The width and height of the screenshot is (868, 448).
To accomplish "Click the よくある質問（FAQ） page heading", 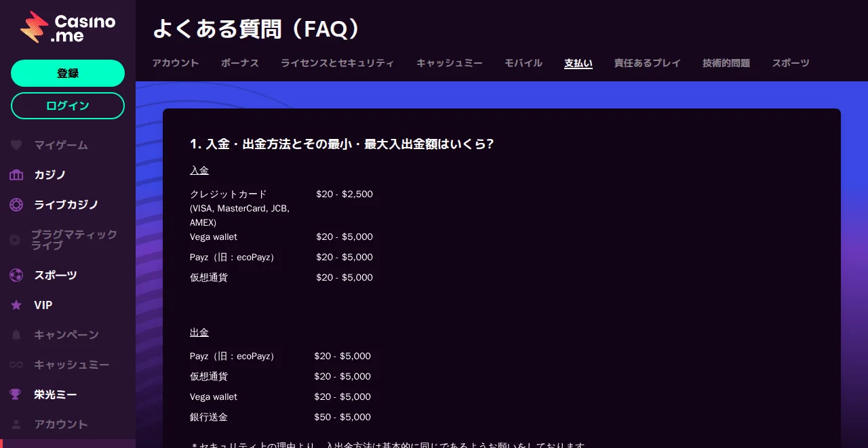I will pos(256,28).
